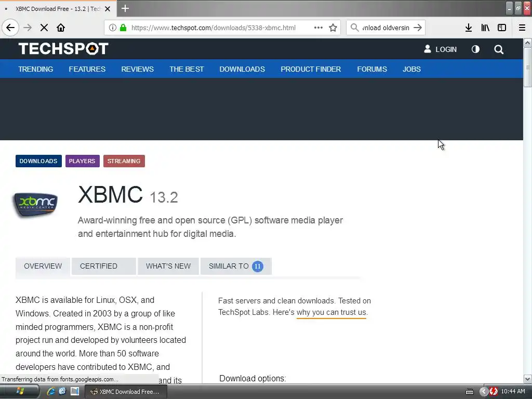Viewport: 532px width, 399px height.
Task: Click the red STREAMING tag
Action: [x=124, y=161]
